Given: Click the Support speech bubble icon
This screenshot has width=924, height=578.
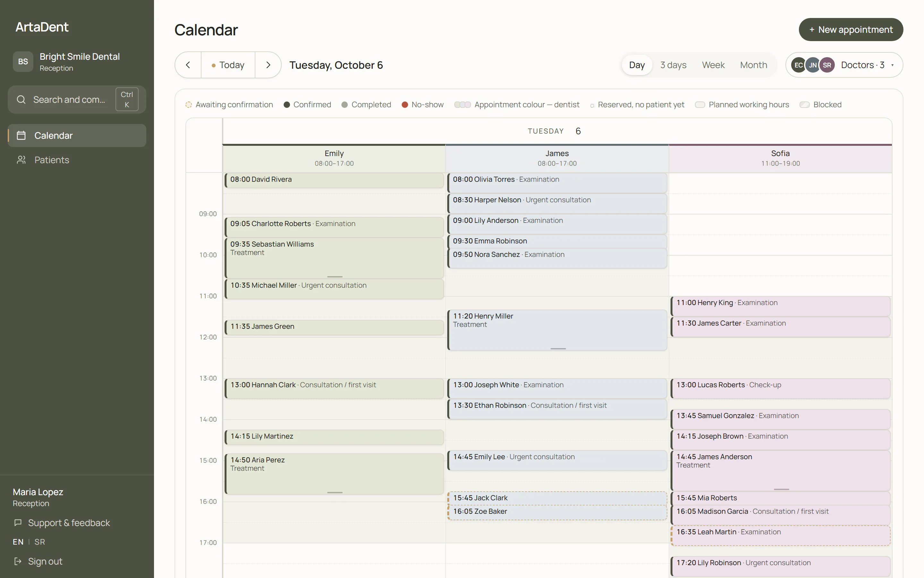Looking at the screenshot, I should pos(18,522).
